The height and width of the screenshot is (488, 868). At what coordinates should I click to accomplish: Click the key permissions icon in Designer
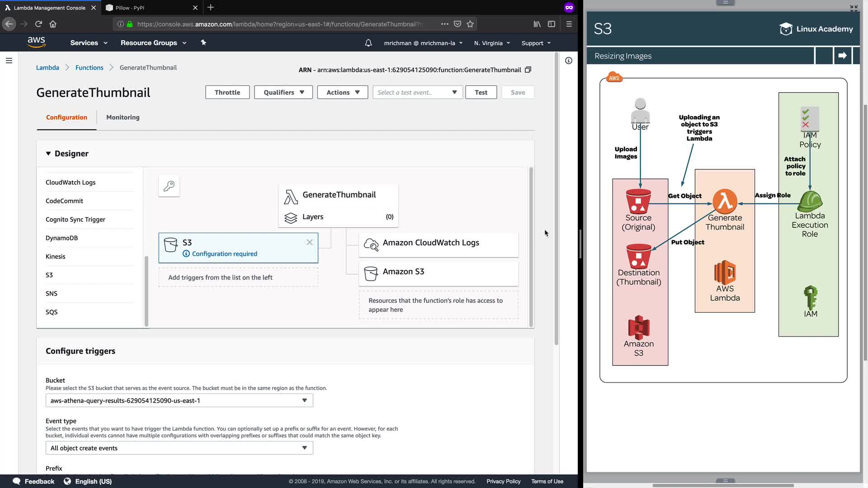[169, 186]
